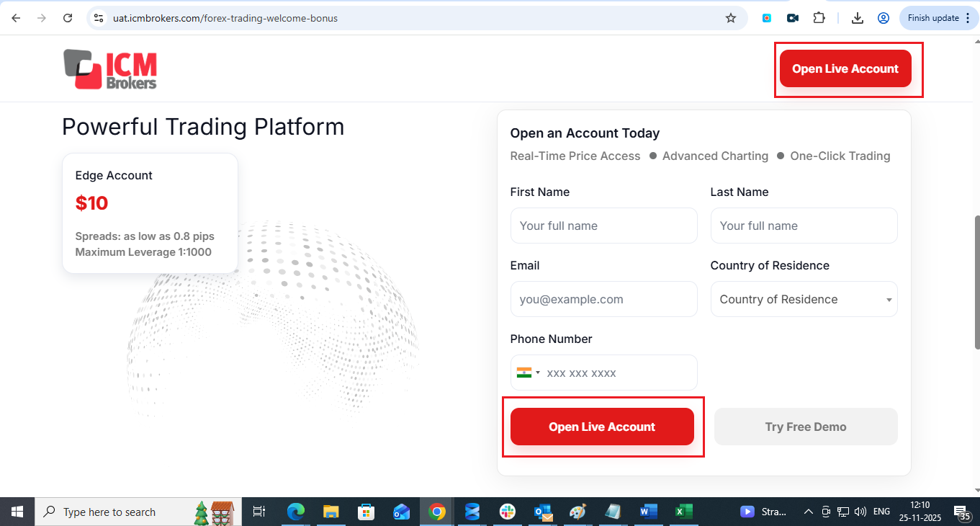Image resolution: width=980 pixels, height=526 pixels.
Task: Open the Chrome profile icon
Action: pyautogui.click(x=884, y=18)
